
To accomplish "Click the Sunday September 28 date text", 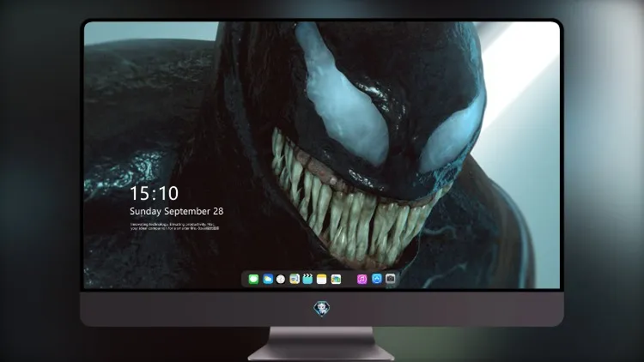I will coord(177,211).
